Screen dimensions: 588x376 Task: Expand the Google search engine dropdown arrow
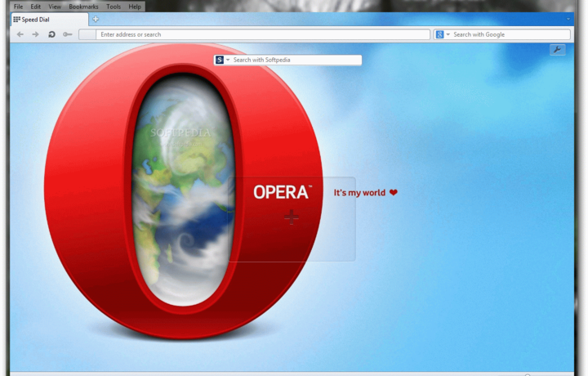point(448,34)
